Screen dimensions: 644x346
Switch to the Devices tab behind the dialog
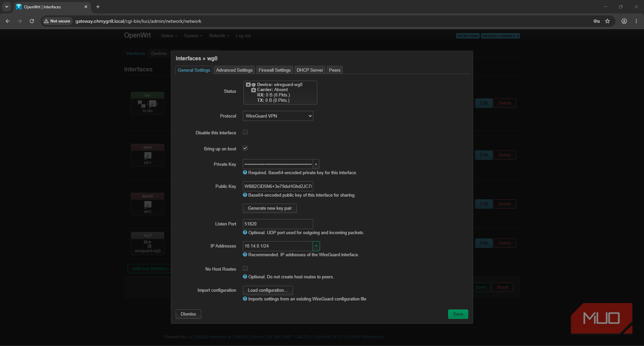tap(159, 54)
